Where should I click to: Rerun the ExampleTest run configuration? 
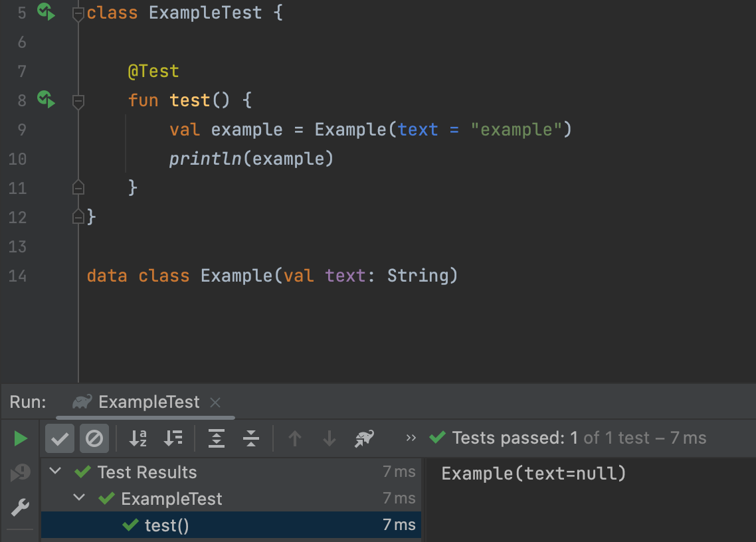click(x=20, y=438)
